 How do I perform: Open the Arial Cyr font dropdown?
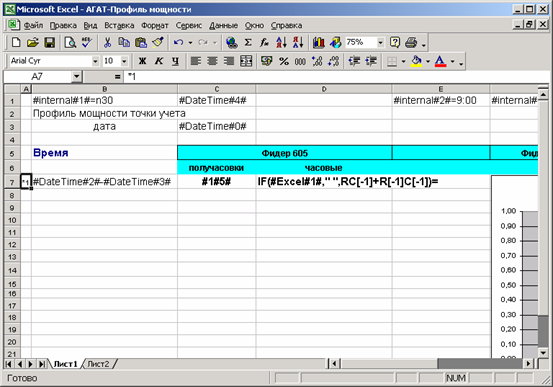(95, 61)
